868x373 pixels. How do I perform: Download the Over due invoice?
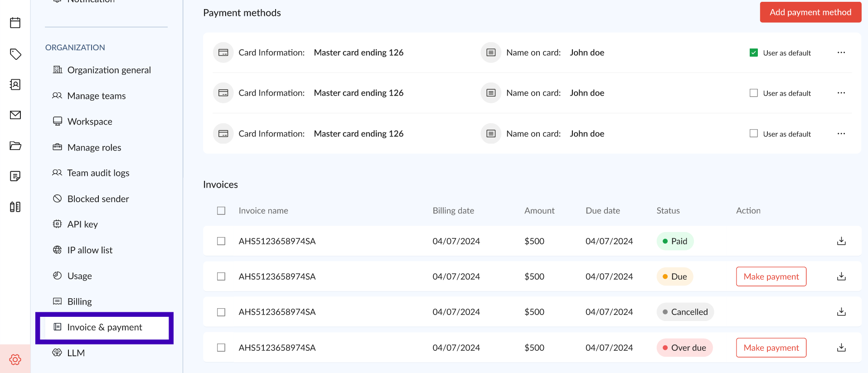tap(841, 348)
